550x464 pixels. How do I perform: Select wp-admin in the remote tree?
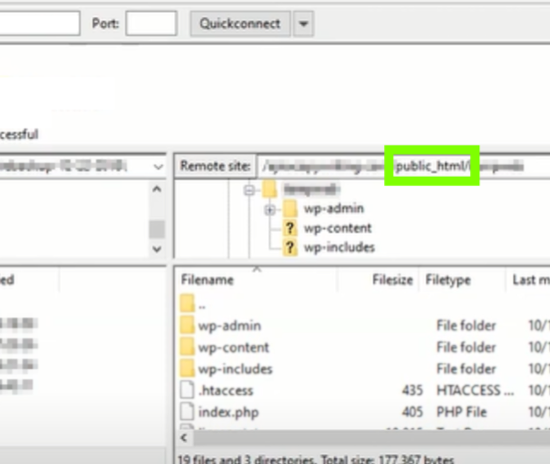click(x=334, y=208)
